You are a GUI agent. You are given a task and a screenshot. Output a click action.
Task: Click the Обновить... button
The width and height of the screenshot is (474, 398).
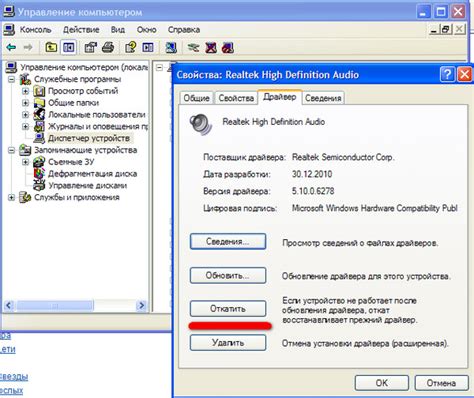tap(228, 276)
